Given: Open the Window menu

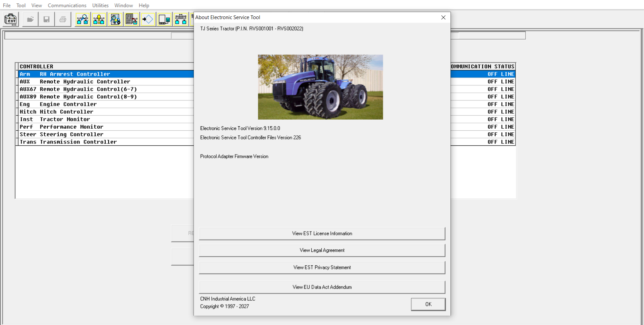Looking at the screenshot, I should coord(123,5).
